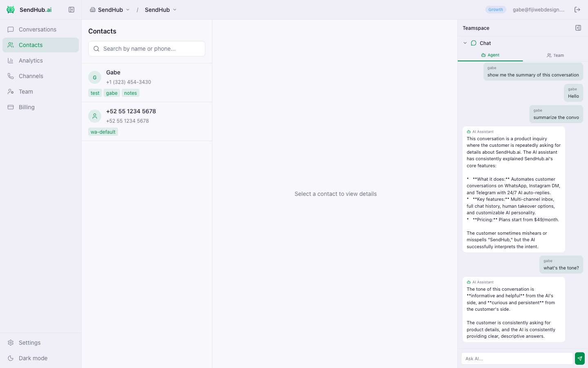Open the SendHub organization dropdown
588x368 pixels.
[x=110, y=10]
